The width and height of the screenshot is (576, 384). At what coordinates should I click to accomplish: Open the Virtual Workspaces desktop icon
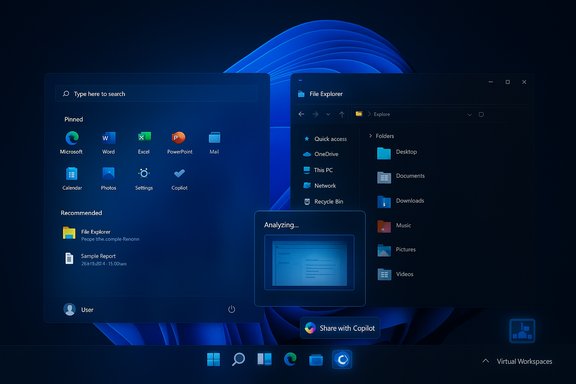click(x=522, y=331)
